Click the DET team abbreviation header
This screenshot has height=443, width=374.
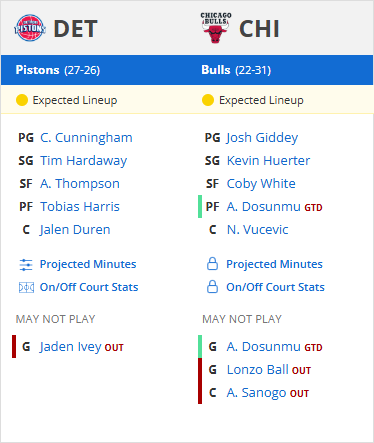coord(76,29)
